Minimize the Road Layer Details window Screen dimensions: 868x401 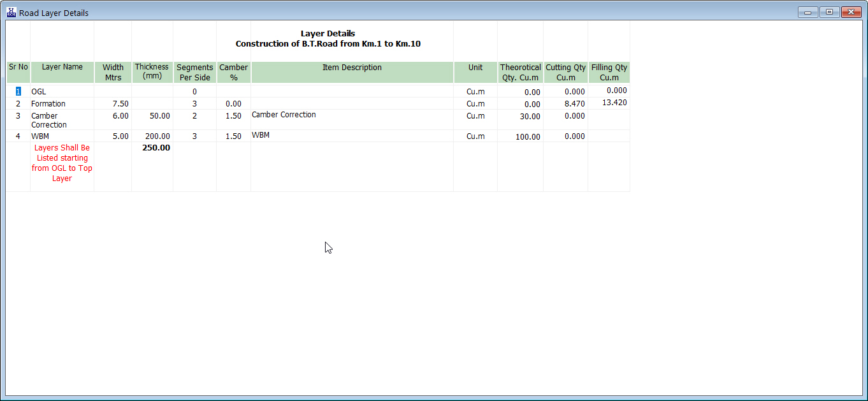click(x=808, y=12)
